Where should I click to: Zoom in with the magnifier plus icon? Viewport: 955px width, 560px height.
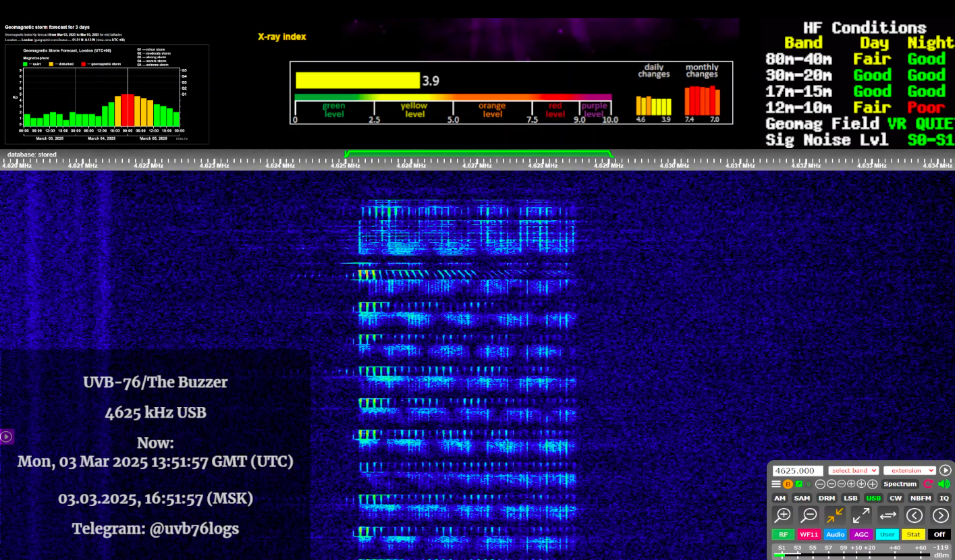(x=782, y=515)
